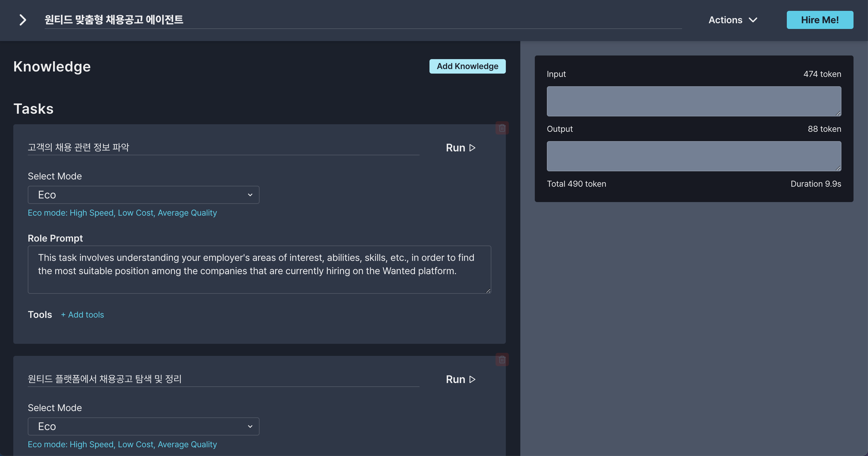Click the Hire Me! button
The image size is (868, 456).
[820, 20]
